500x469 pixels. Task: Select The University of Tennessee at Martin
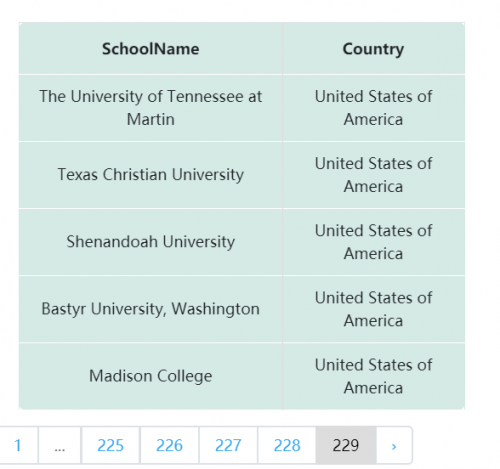pos(151,108)
